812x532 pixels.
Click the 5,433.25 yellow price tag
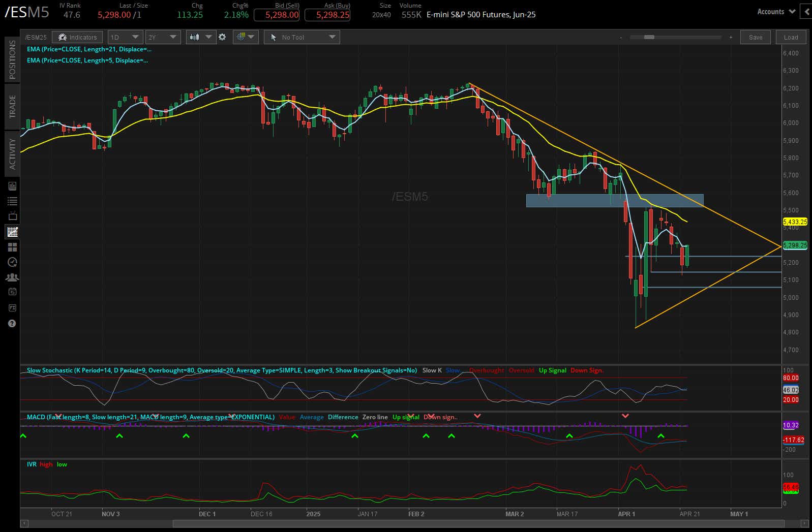(x=795, y=222)
